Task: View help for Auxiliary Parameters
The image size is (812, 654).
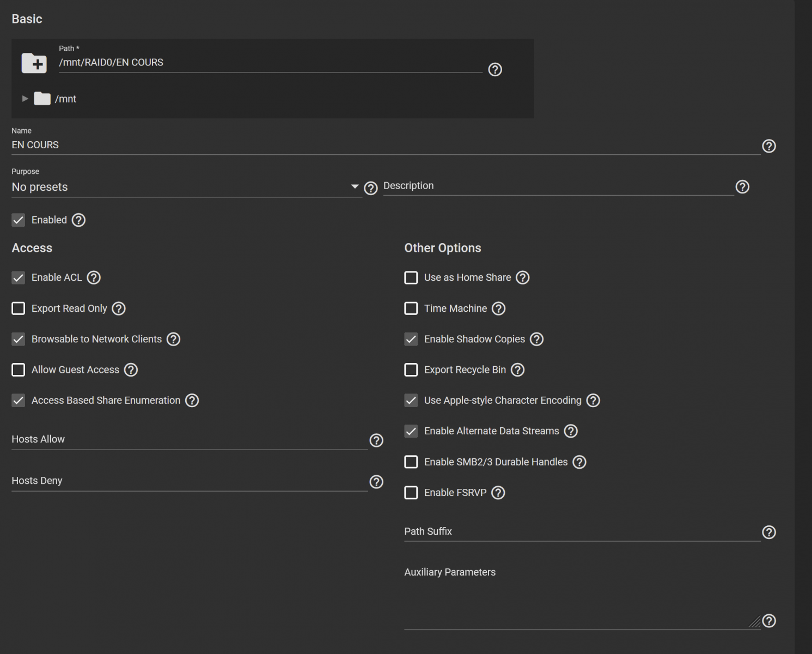Action: click(768, 621)
